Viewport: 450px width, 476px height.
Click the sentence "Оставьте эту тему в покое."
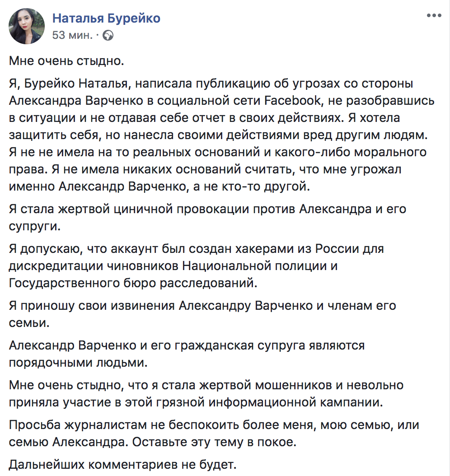[214, 442]
